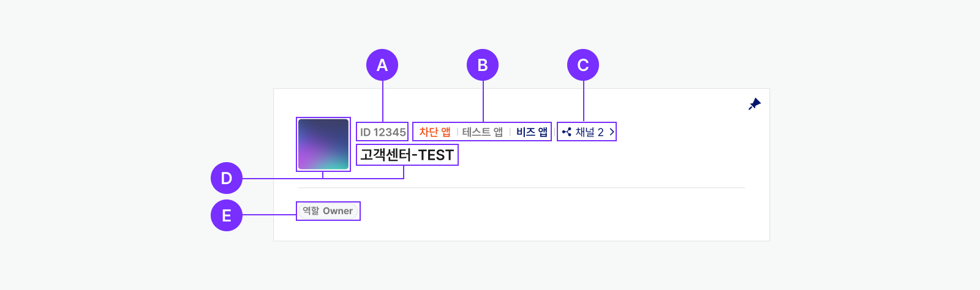Click the purple circle marker E

227,215
